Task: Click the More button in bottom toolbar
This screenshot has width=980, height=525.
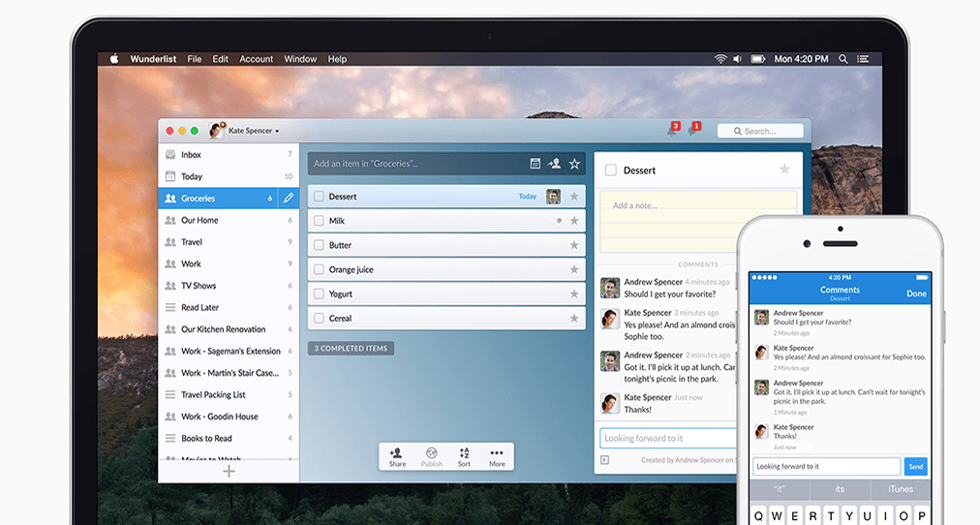Action: tap(497, 457)
